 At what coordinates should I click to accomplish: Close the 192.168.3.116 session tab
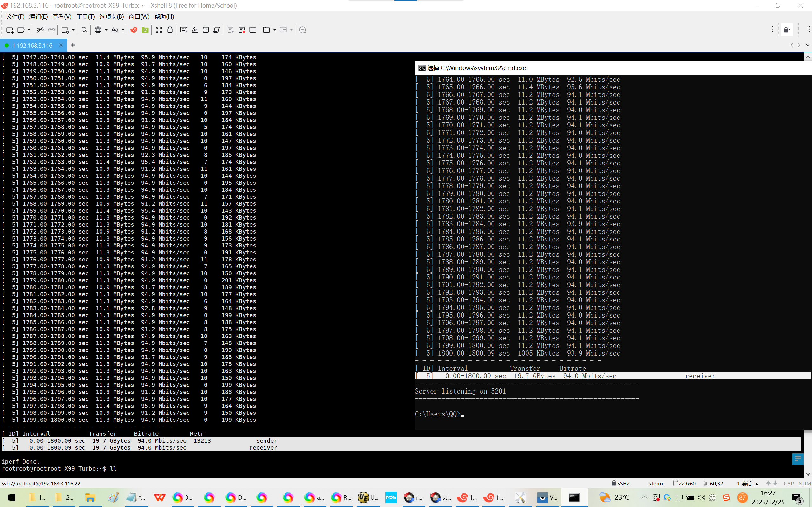(x=61, y=45)
